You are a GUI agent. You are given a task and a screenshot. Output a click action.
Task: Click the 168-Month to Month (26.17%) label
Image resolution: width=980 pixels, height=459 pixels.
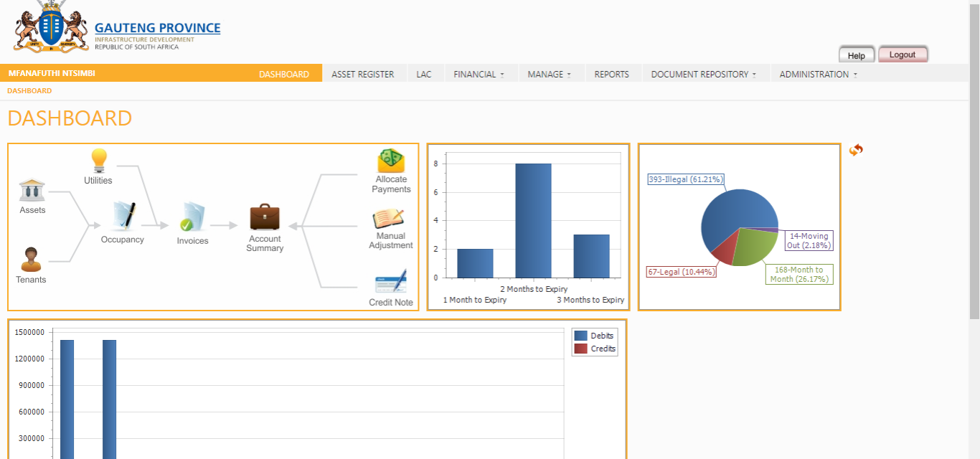800,274
